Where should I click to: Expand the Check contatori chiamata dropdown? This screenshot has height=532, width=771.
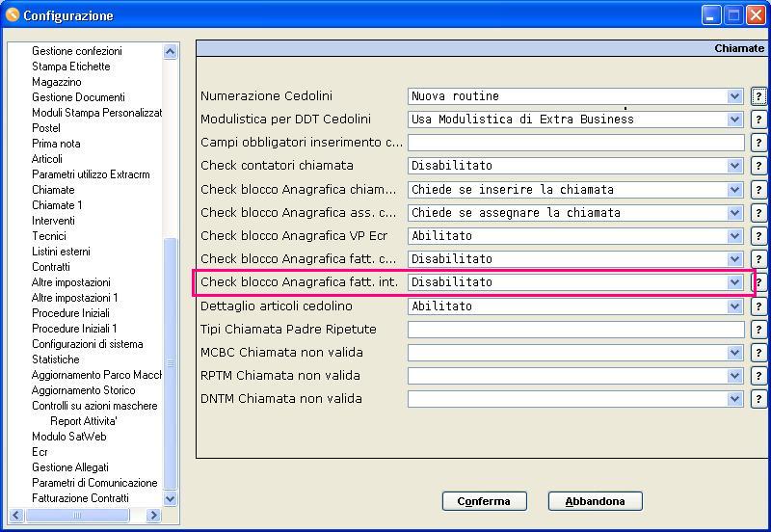(x=734, y=166)
